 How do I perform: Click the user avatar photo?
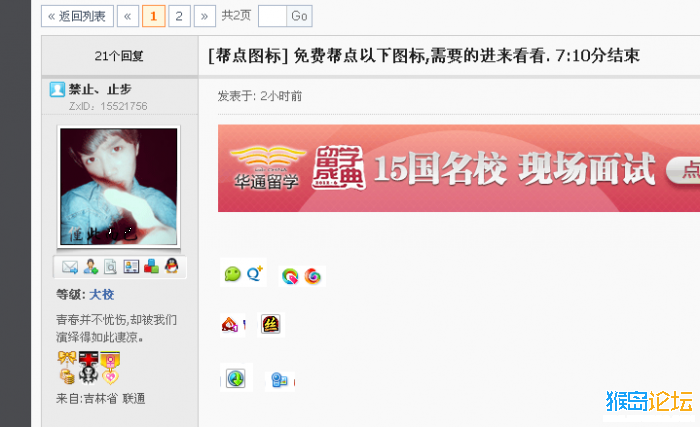pyautogui.click(x=119, y=187)
